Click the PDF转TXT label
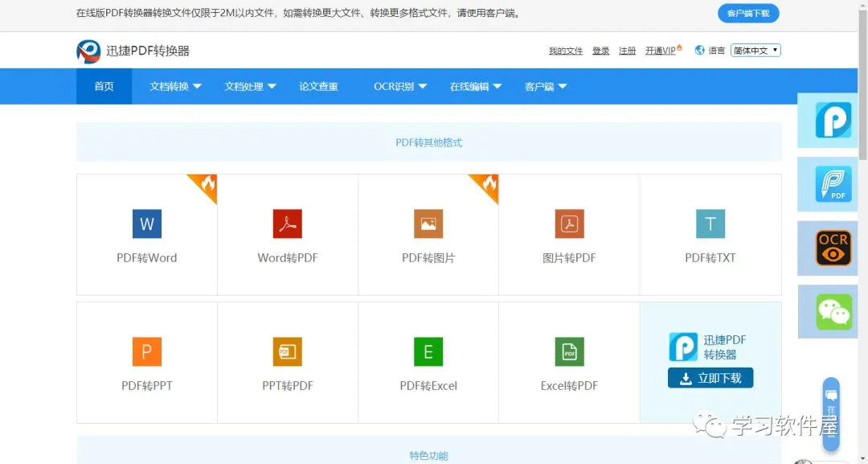The height and width of the screenshot is (464, 868). click(x=710, y=258)
